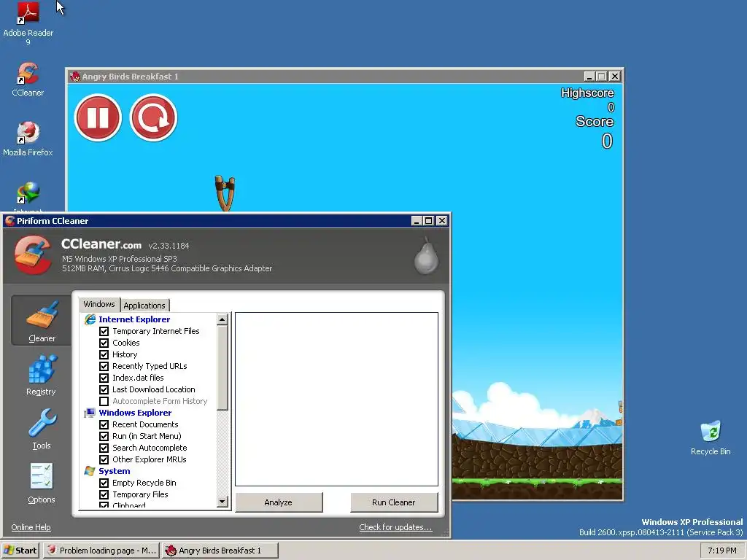Uncheck Recent Documents

click(104, 424)
